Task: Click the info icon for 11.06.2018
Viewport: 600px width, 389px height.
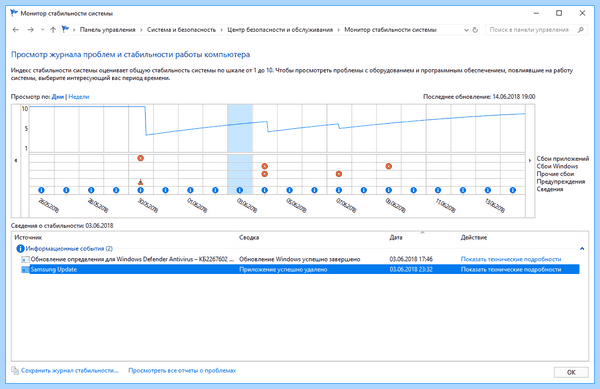Action: 438,190
